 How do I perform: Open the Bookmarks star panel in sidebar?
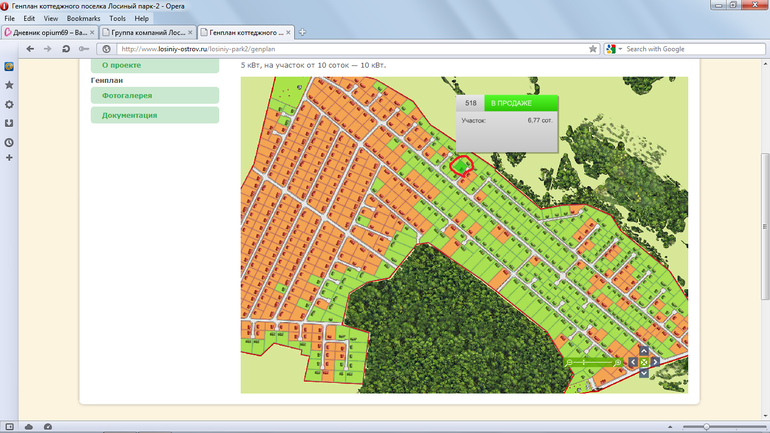[x=9, y=85]
